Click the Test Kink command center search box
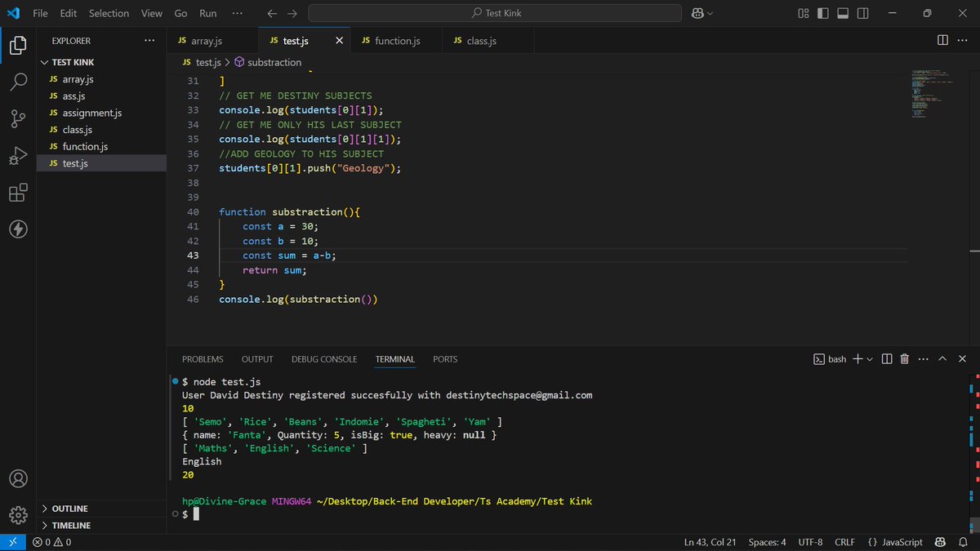This screenshot has width=980, height=551. tap(495, 13)
